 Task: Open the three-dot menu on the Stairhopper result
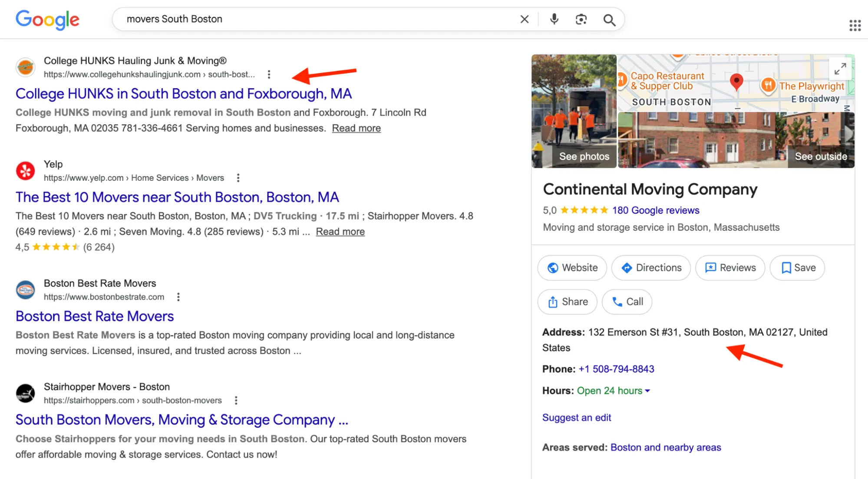(x=236, y=400)
